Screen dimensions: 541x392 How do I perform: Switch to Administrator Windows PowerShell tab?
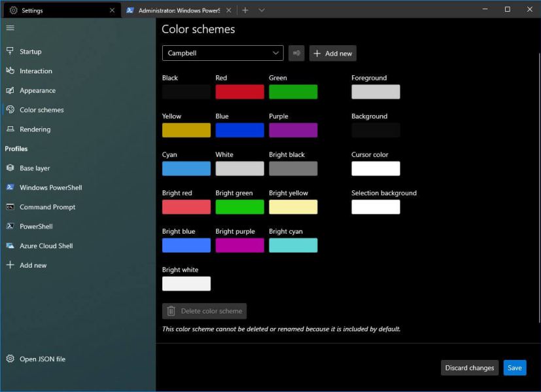pos(179,10)
